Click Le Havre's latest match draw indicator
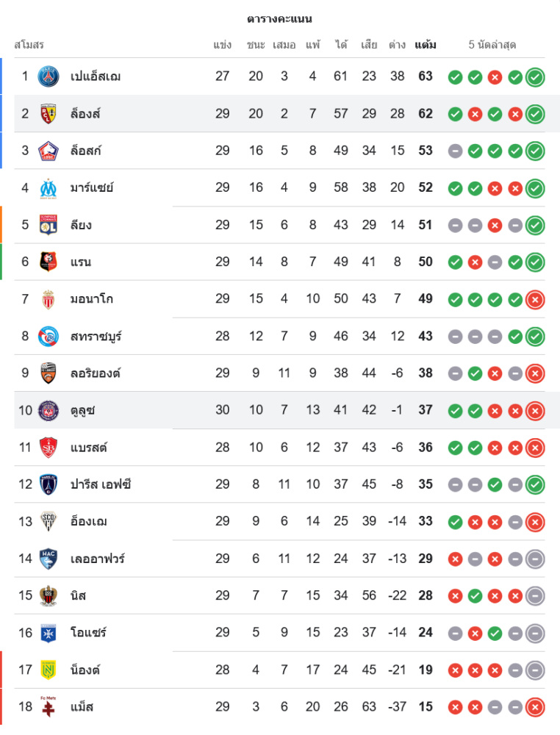560x735 pixels. (535, 559)
